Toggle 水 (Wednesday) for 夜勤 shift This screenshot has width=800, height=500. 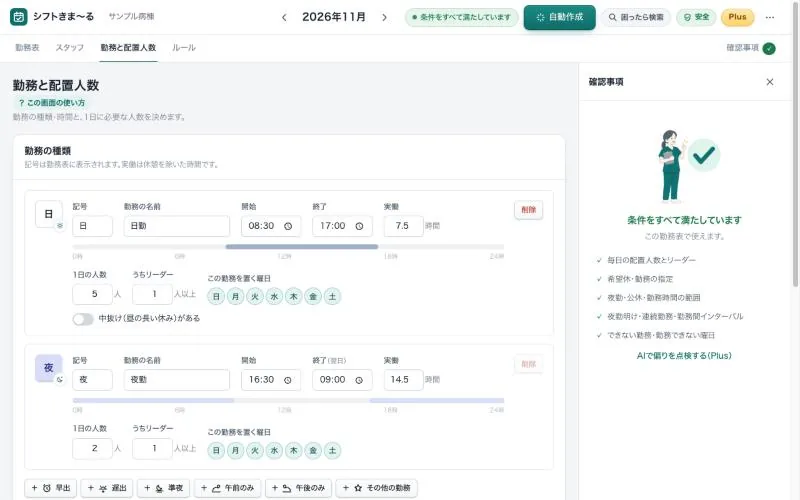[274, 451]
